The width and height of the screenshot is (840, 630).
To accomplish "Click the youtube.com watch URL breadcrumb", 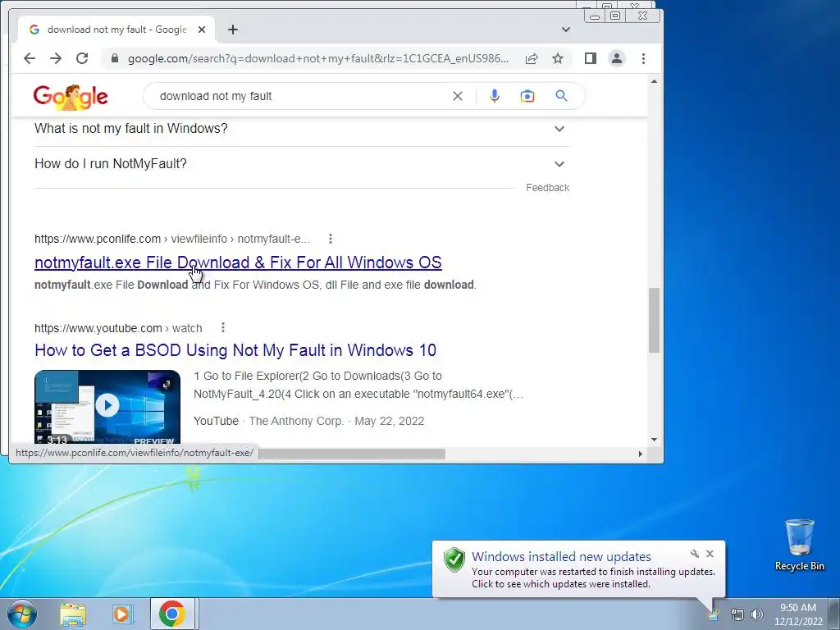I will [x=118, y=328].
